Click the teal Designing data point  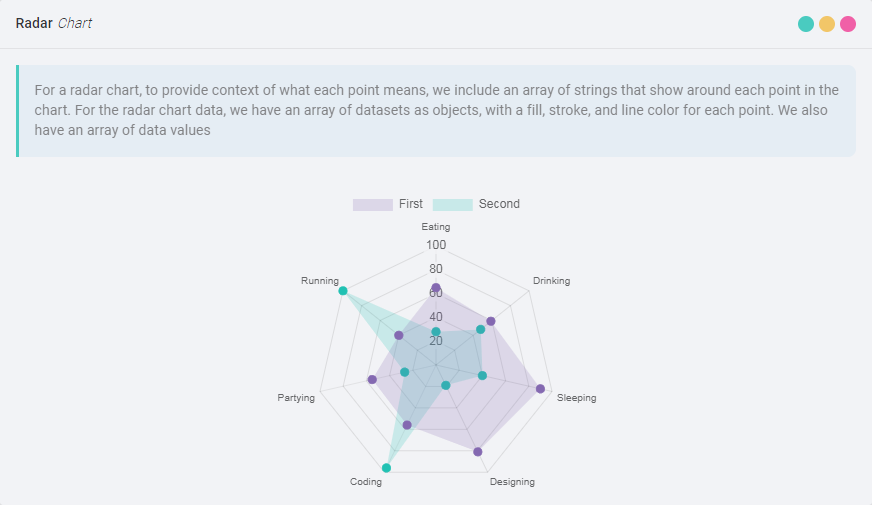(446, 385)
